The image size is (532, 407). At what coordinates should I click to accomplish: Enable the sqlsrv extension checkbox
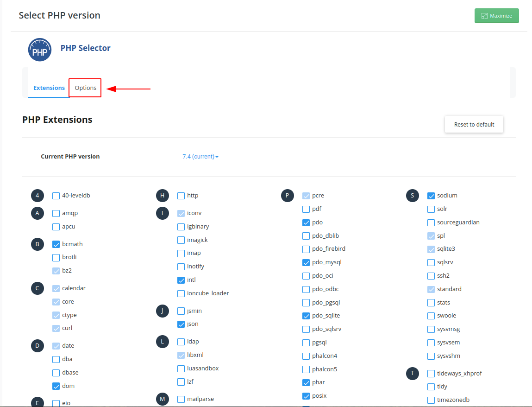[431, 263]
